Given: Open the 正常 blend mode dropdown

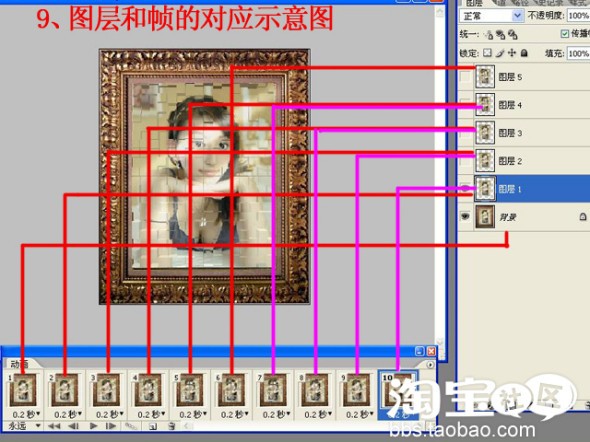Looking at the screenshot, I should [x=491, y=16].
